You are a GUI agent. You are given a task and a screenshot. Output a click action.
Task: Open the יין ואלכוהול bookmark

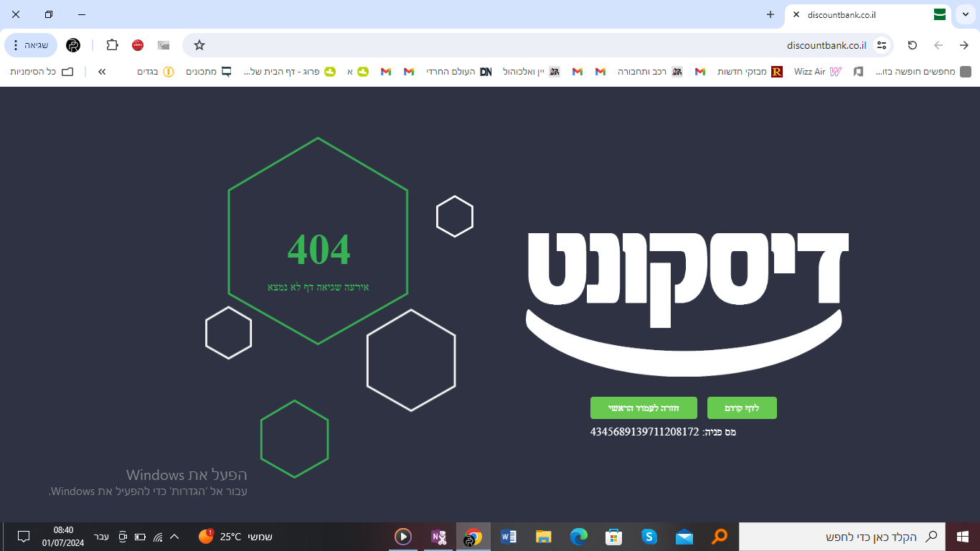[531, 72]
